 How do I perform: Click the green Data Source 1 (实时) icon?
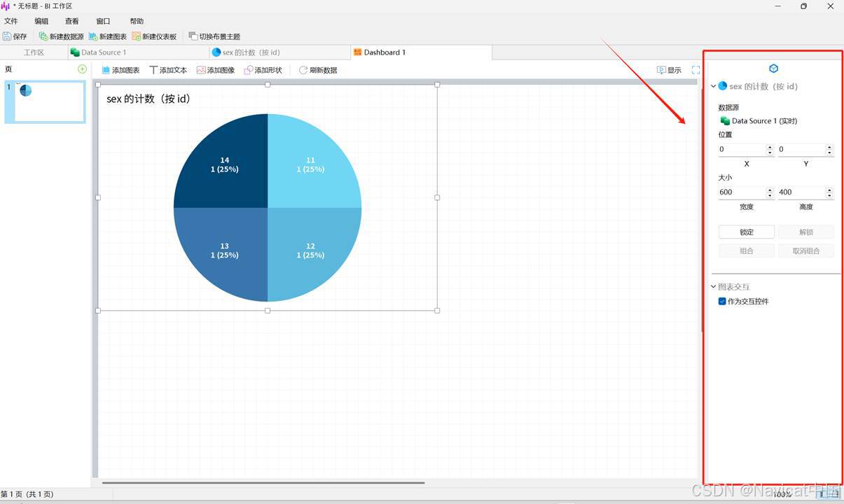tap(725, 121)
